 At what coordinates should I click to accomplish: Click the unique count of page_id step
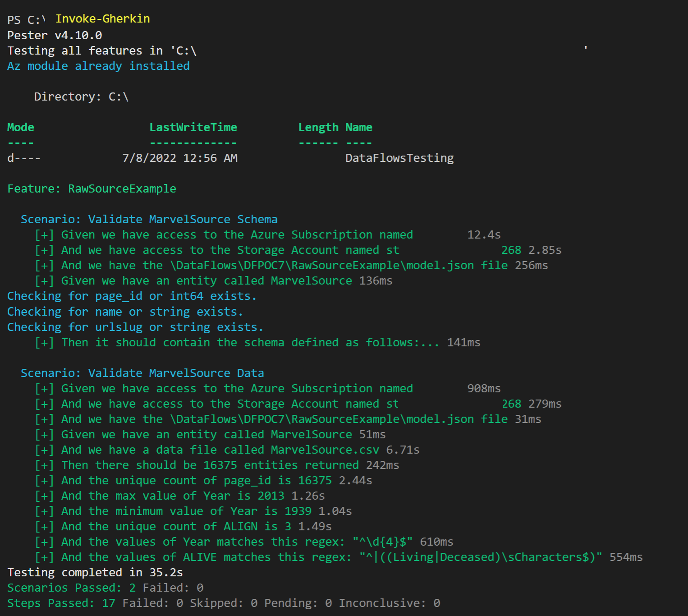pos(204,481)
